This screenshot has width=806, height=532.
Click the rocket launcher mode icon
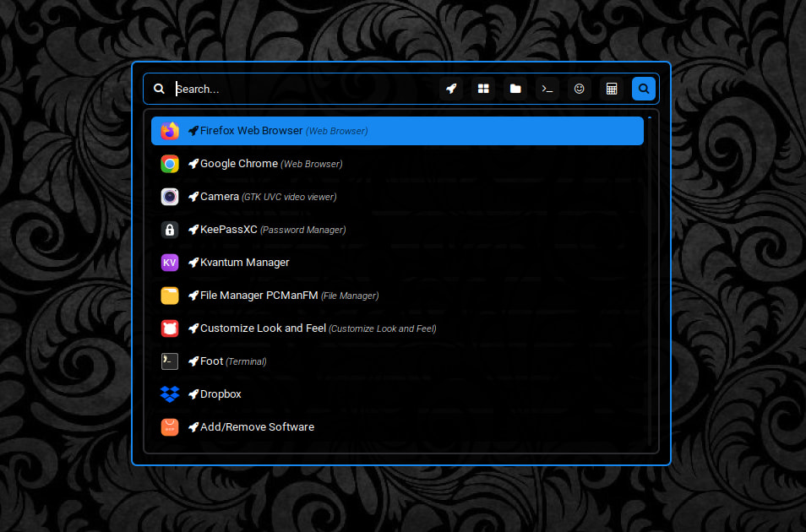(451, 89)
